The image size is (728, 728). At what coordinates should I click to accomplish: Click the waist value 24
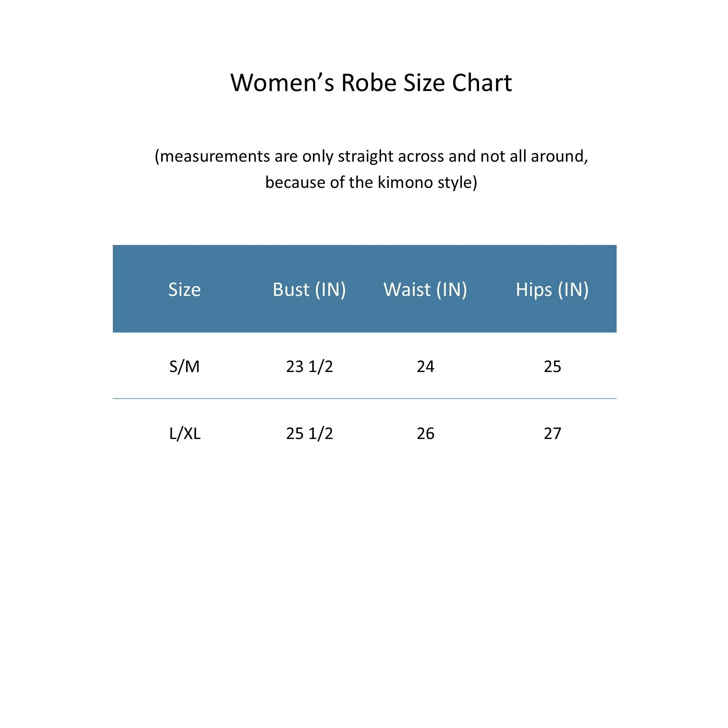click(x=426, y=367)
